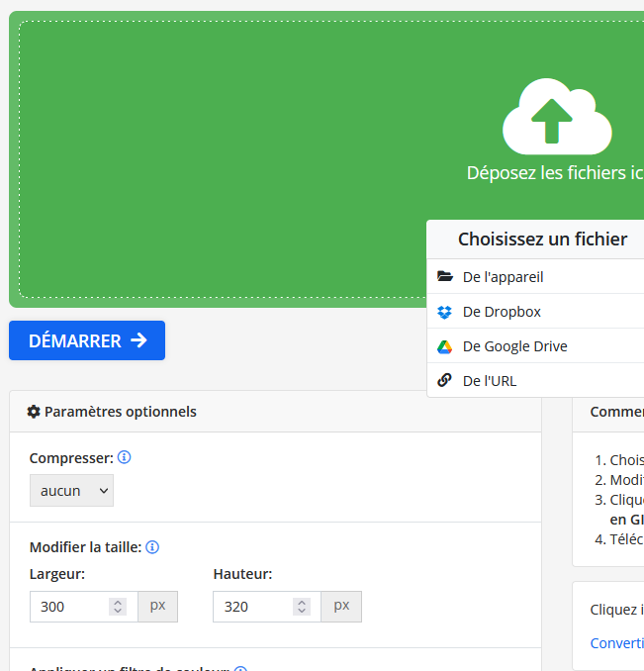Open the info icon next to Compresser
644x671 pixels.
pyautogui.click(x=125, y=457)
